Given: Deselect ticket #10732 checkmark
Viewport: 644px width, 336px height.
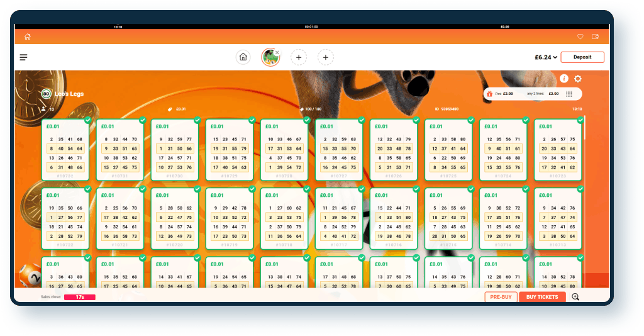Looking at the screenshot, I should click(88, 120).
